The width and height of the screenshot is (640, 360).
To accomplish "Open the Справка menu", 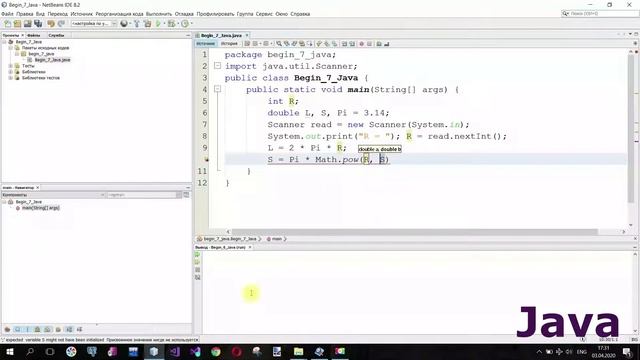I will click(300, 14).
